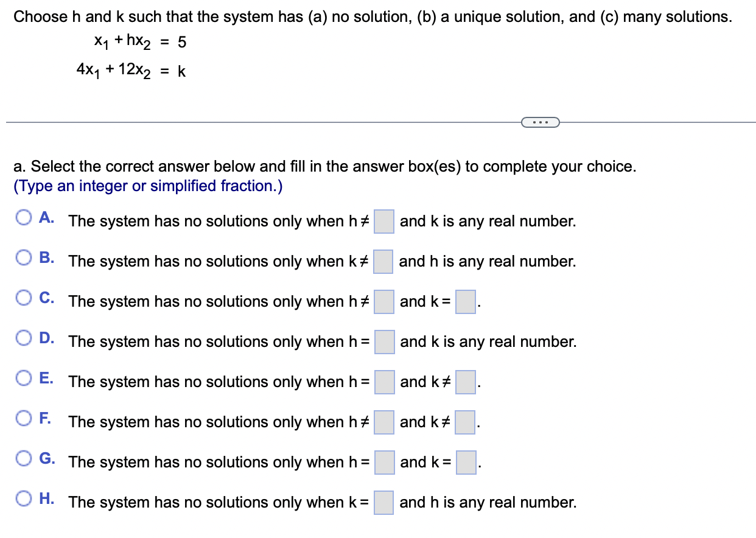The width and height of the screenshot is (756, 538).
Task: Click the answer box in option D
Action: point(384,343)
